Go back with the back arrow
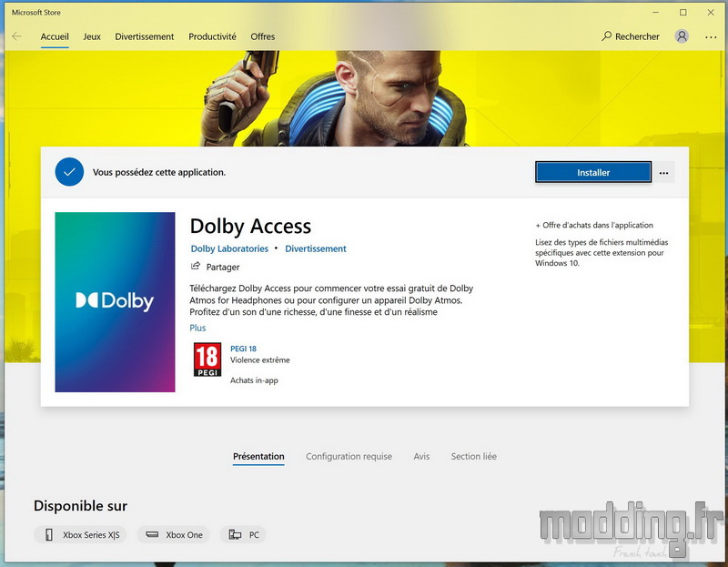 tap(16, 36)
